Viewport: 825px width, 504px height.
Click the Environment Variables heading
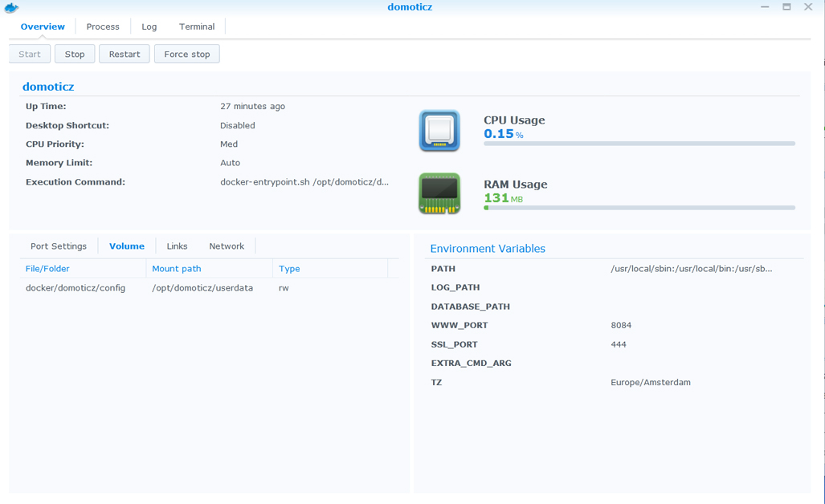click(488, 249)
